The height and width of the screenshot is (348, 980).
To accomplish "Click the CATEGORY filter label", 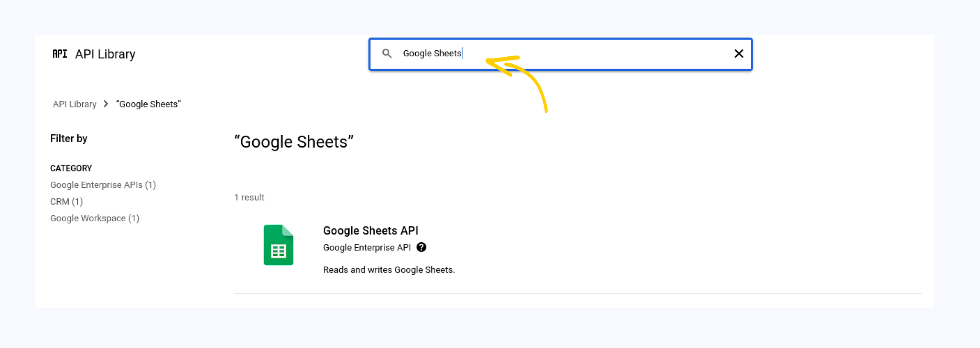I will click(71, 168).
